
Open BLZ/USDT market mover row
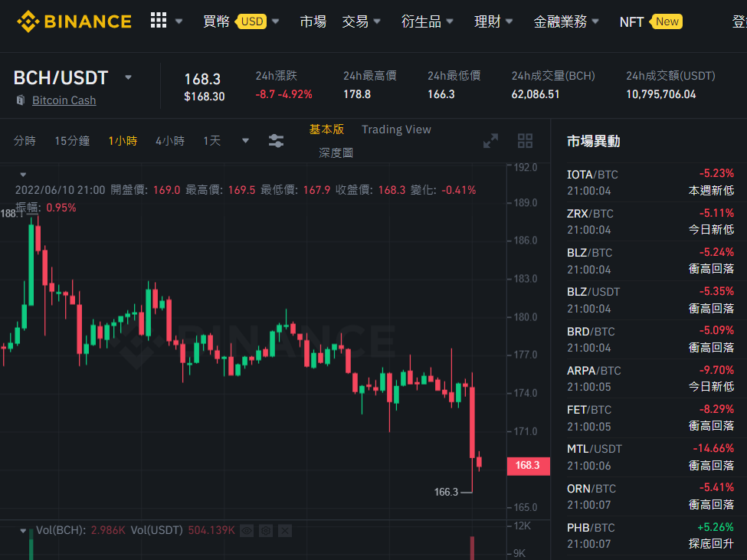650,300
